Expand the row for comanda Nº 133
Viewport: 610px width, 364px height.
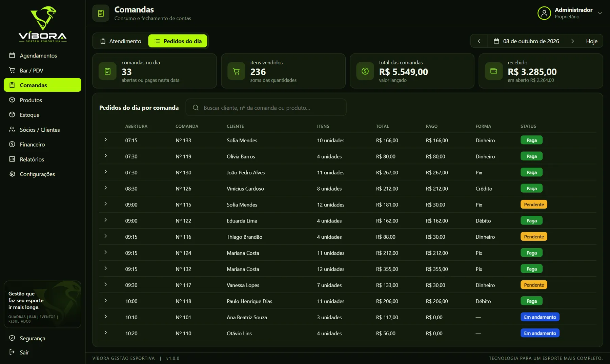click(x=106, y=140)
